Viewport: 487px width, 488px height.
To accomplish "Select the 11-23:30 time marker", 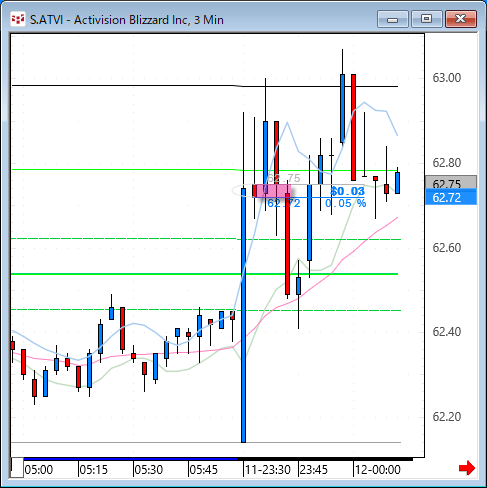I will (x=268, y=470).
